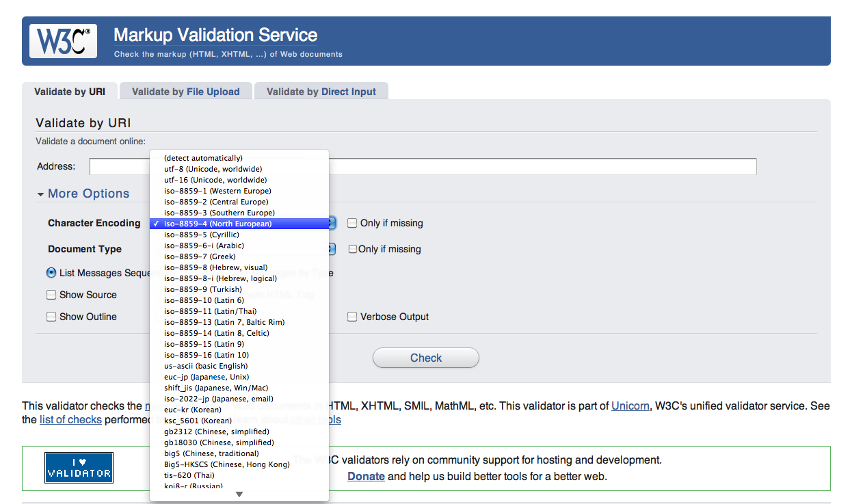Image resolution: width=852 pixels, height=504 pixels.
Task: Choose utf-8 (Unicode, worldwide) encoding
Action: pos(213,169)
